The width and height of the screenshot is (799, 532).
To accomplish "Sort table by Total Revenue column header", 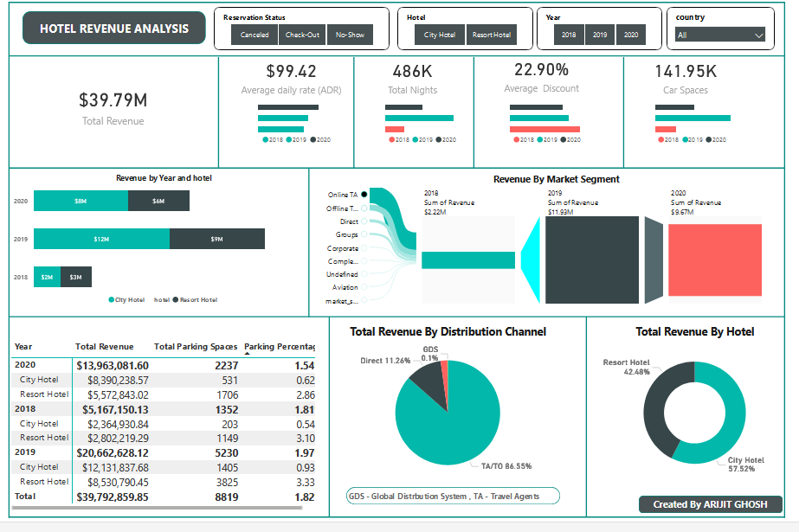I will point(105,347).
